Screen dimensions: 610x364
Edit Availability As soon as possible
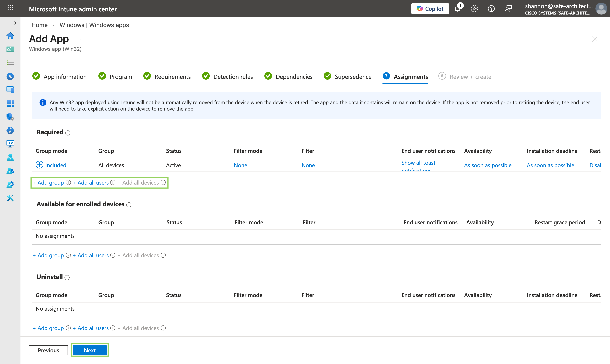coord(488,165)
